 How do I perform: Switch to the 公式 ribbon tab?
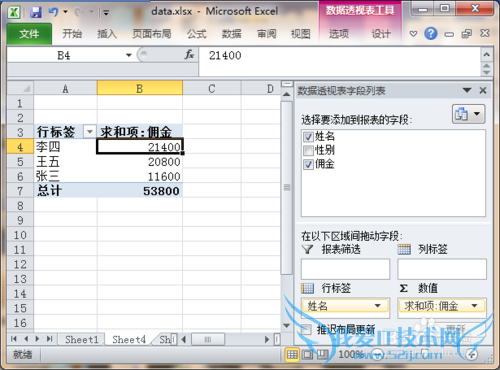pos(197,34)
